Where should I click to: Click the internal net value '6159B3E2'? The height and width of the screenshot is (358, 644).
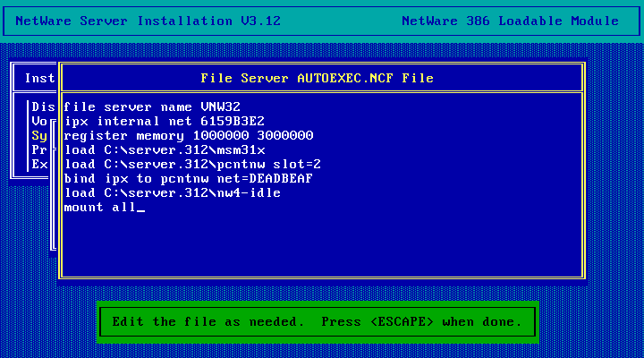tap(233, 121)
